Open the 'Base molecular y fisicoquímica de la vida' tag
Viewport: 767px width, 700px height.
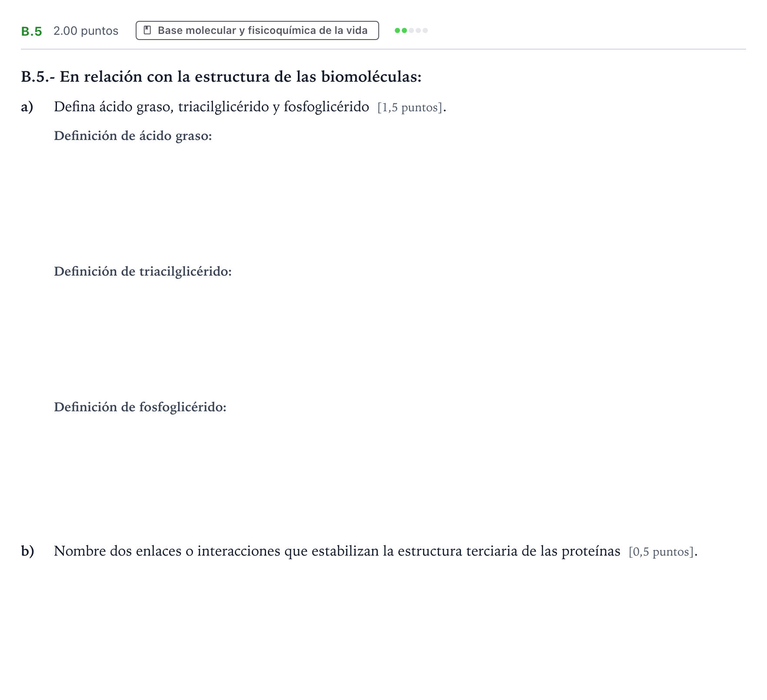tap(257, 30)
